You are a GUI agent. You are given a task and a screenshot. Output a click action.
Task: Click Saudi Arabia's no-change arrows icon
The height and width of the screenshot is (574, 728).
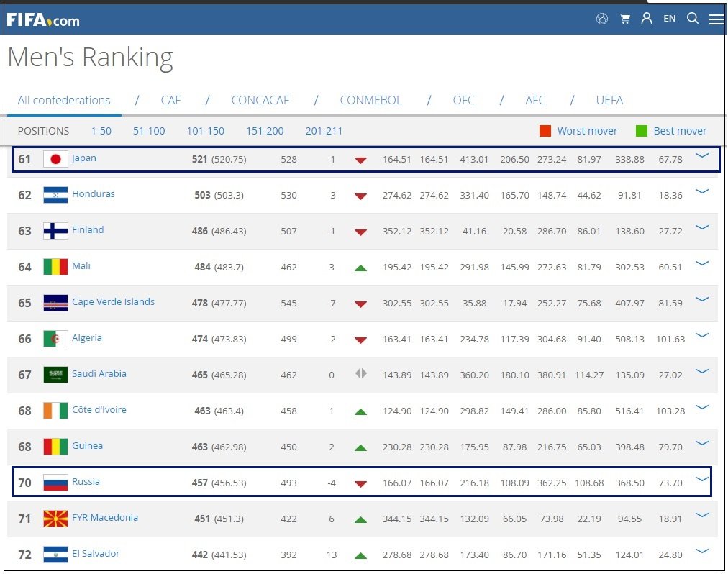tap(360, 373)
